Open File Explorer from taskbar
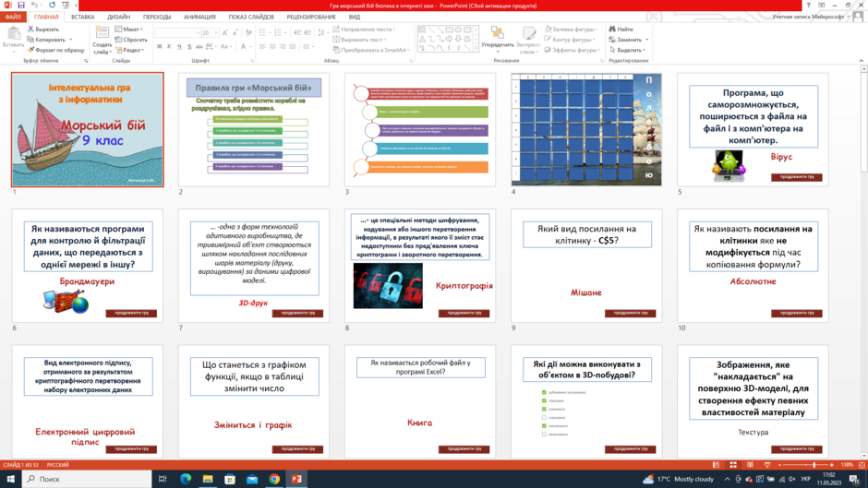Image resolution: width=868 pixels, height=488 pixels. (208, 479)
